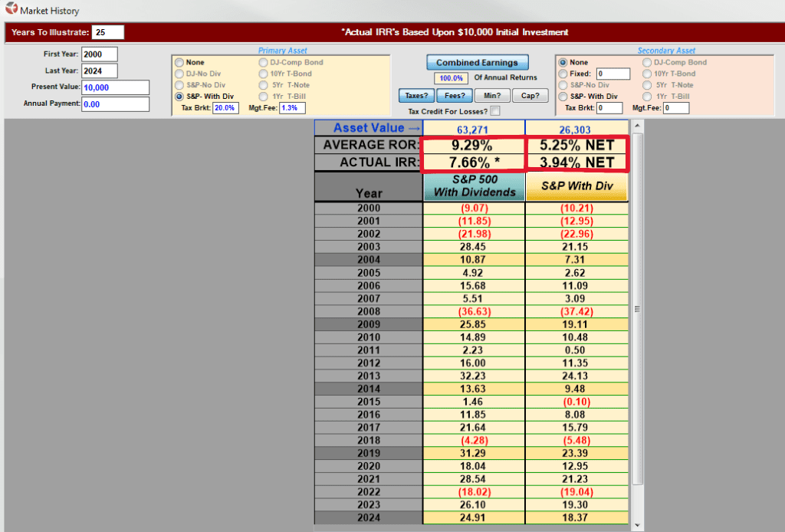Click the Market History app icon
Viewport: 785px width, 532px height.
click(11, 9)
